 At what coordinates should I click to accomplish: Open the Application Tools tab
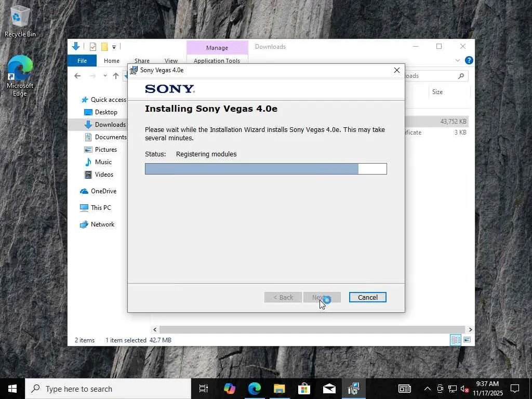click(217, 61)
